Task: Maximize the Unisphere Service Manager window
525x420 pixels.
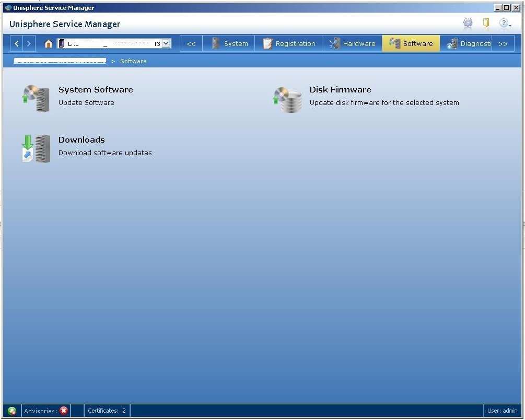Action: coord(507,7)
